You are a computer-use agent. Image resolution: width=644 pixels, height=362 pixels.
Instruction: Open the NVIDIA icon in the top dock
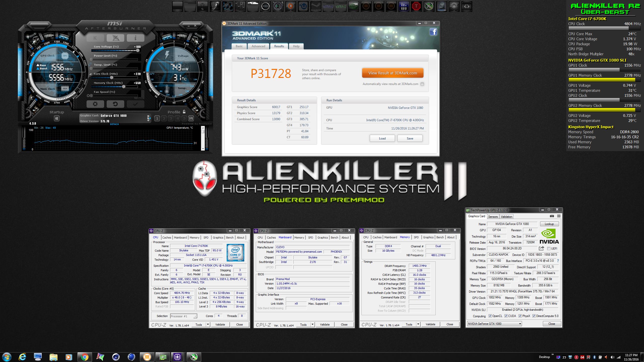353,6
